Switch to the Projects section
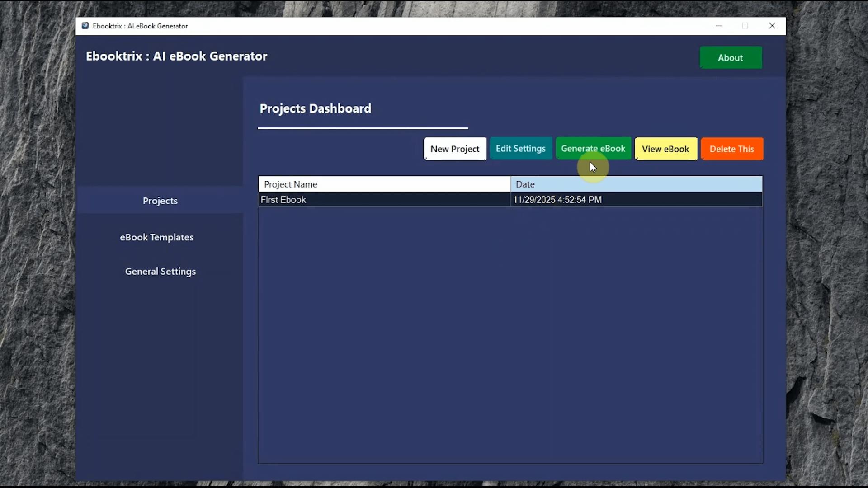868x488 pixels. [160, 201]
